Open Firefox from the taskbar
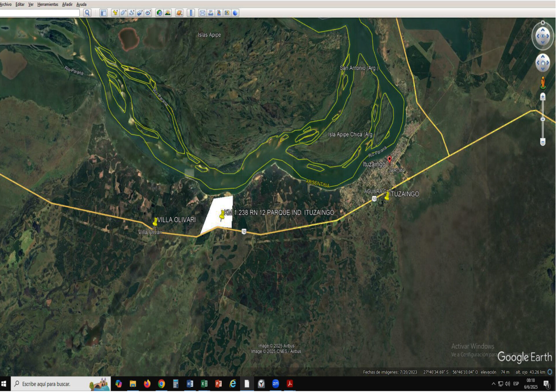This screenshot has width=556, height=392. tap(147, 384)
